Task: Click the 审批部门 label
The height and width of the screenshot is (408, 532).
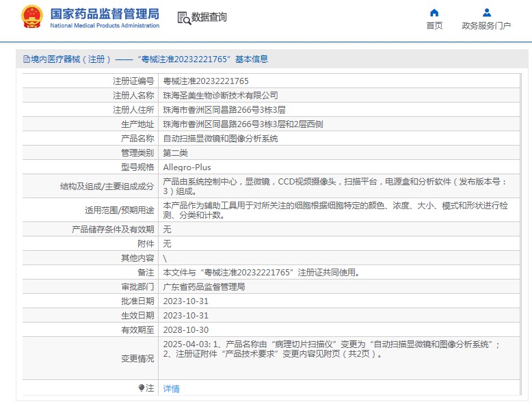Action: tap(137, 287)
